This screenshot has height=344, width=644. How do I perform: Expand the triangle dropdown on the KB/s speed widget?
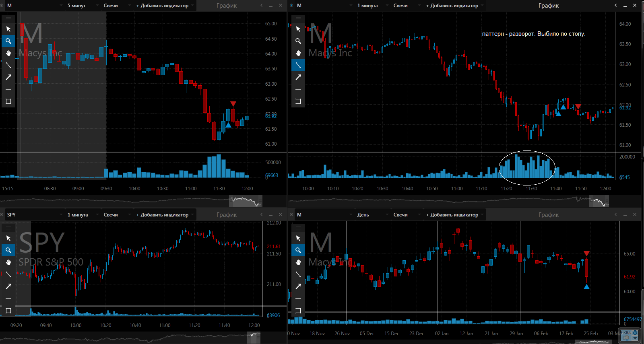pyautogui.click(x=635, y=338)
